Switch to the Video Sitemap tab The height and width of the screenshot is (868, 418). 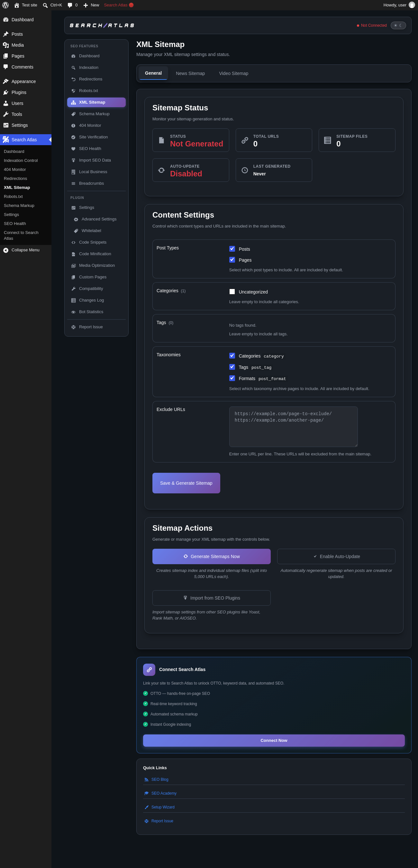233,73
